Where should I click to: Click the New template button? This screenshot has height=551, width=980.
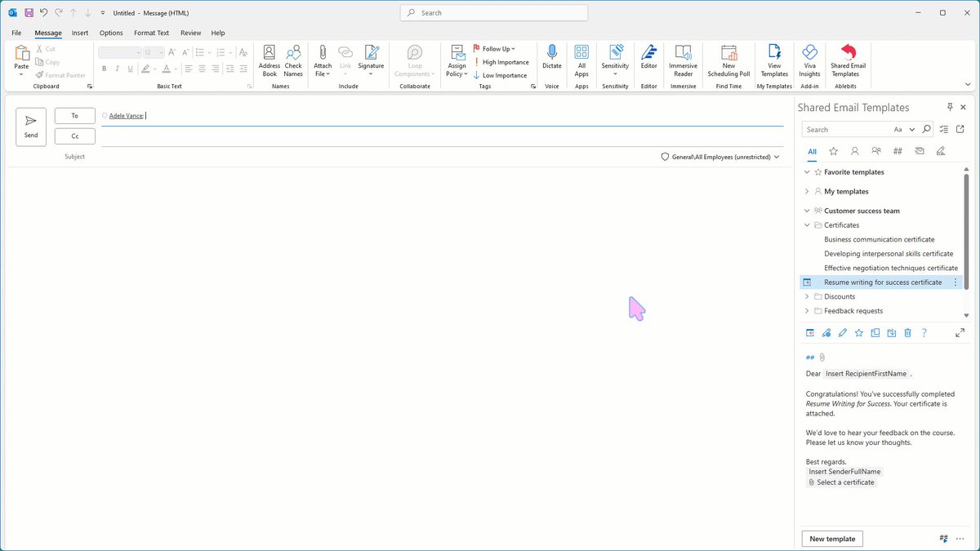coord(832,539)
